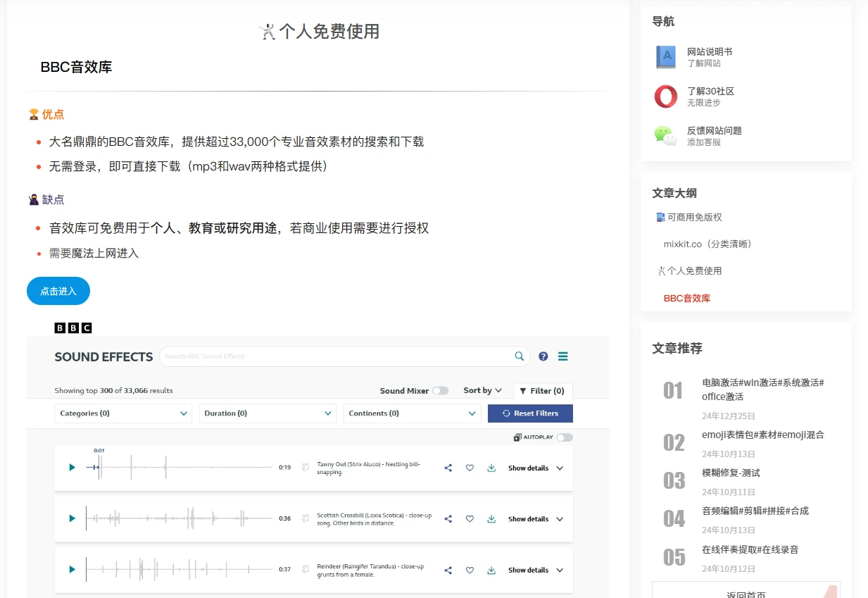Open the Categories (0) dropdown

point(123,413)
